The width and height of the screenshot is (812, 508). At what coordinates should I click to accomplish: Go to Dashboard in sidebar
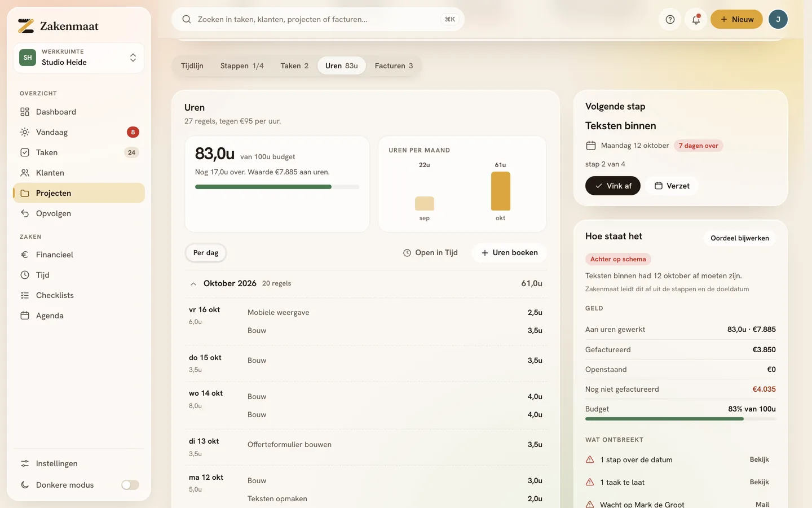click(79, 112)
